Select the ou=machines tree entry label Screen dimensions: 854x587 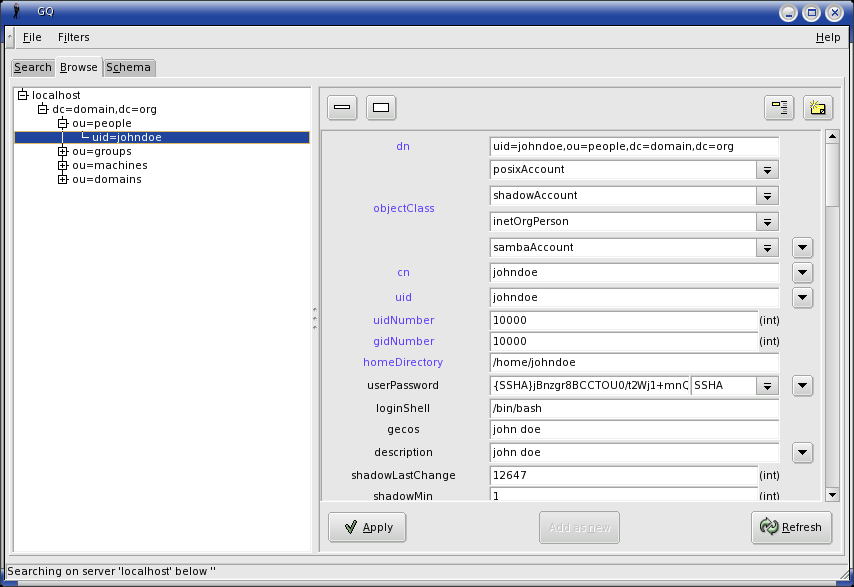pos(109,165)
